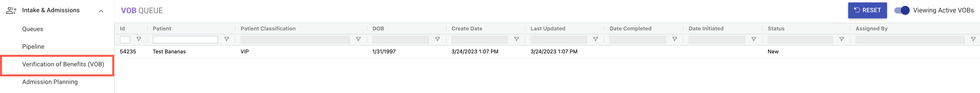
Task: Open the Status column filter icon
Action: [x=842, y=39]
